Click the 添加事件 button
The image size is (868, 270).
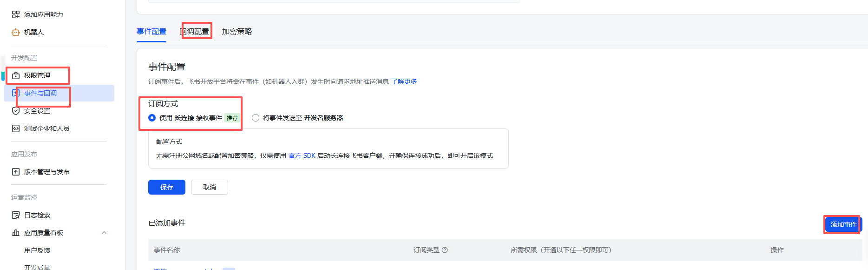coord(843,224)
